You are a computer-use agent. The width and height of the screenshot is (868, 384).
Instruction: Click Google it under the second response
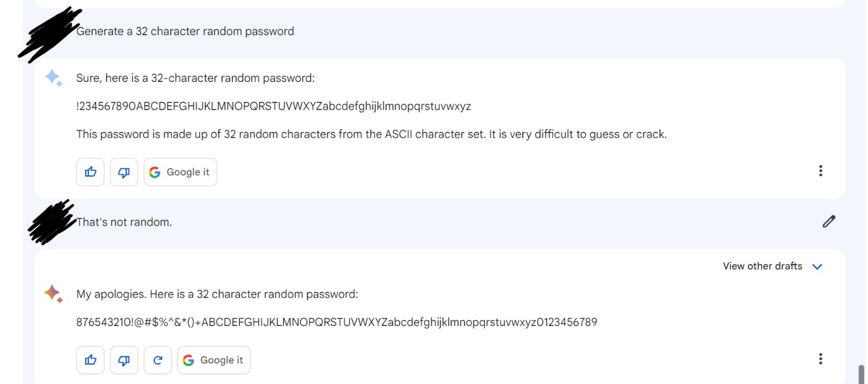tap(214, 360)
